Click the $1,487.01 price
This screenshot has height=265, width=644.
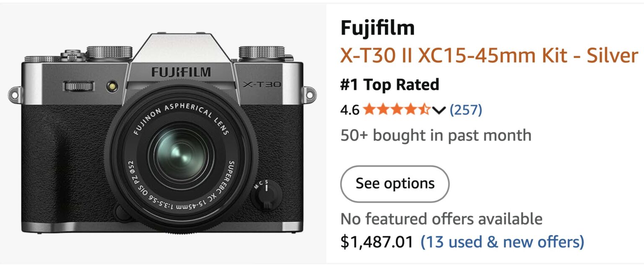(x=377, y=242)
